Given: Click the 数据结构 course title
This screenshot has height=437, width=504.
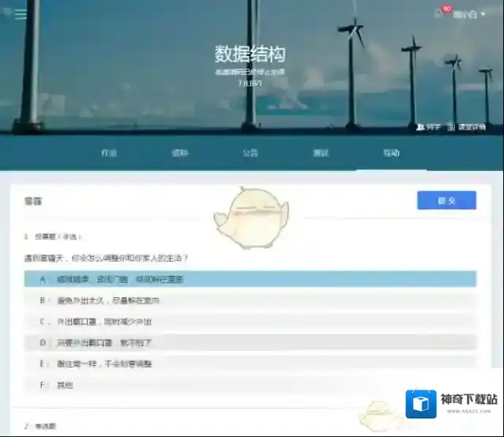Looking at the screenshot, I should pyautogui.click(x=250, y=54).
